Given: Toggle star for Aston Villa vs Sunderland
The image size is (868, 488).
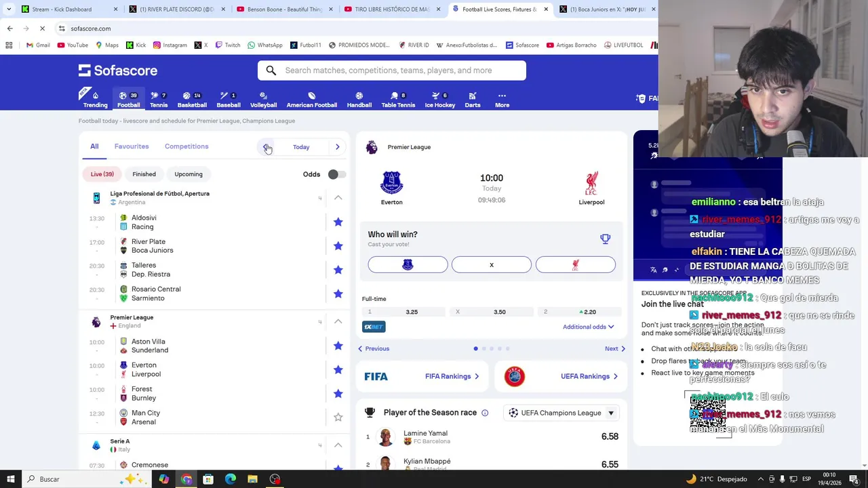Looking at the screenshot, I should pyautogui.click(x=338, y=346).
